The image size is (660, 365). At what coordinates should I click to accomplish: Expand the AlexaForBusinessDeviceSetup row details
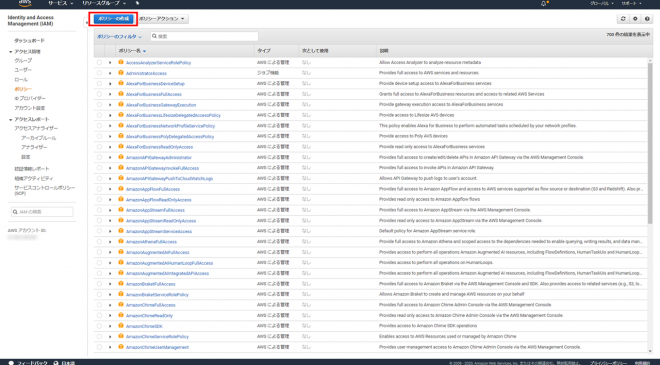click(110, 83)
